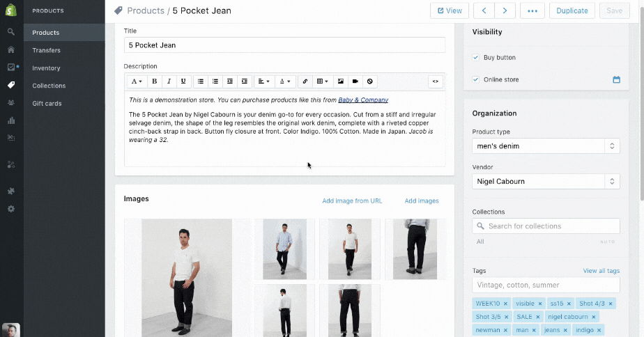
Task: Open Settings gear in the sidebar
Action: tap(11, 209)
